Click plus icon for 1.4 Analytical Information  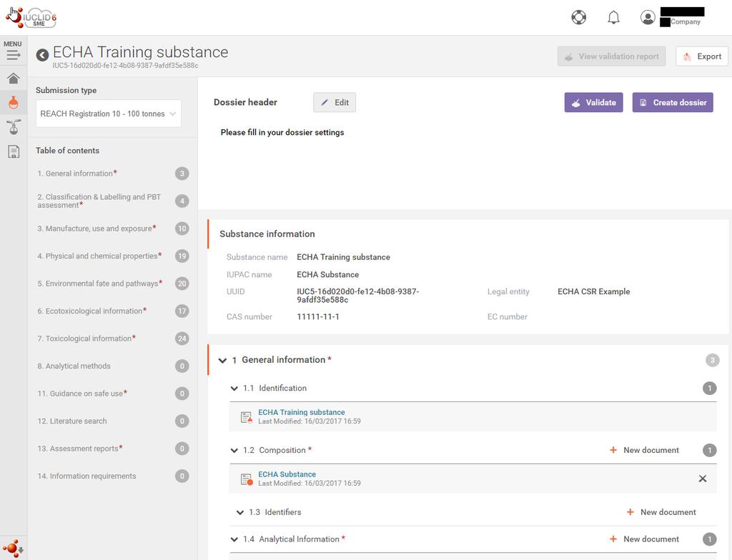point(613,539)
